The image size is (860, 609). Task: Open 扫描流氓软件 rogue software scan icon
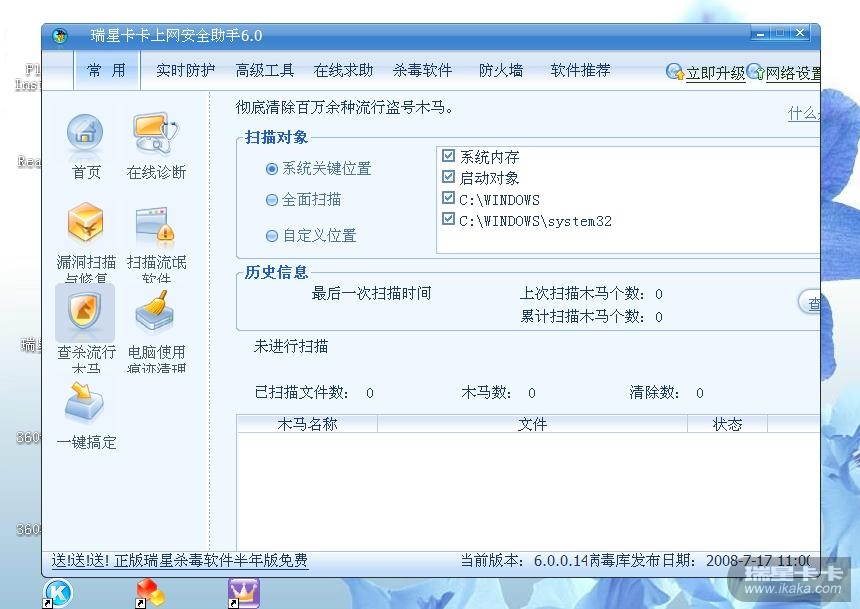coord(155,225)
